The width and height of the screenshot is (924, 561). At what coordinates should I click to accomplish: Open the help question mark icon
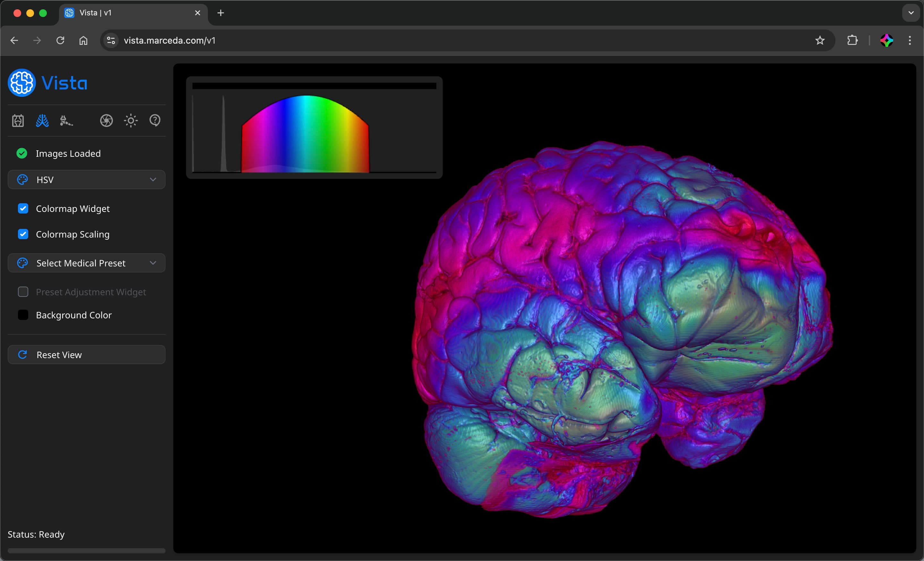click(x=155, y=120)
